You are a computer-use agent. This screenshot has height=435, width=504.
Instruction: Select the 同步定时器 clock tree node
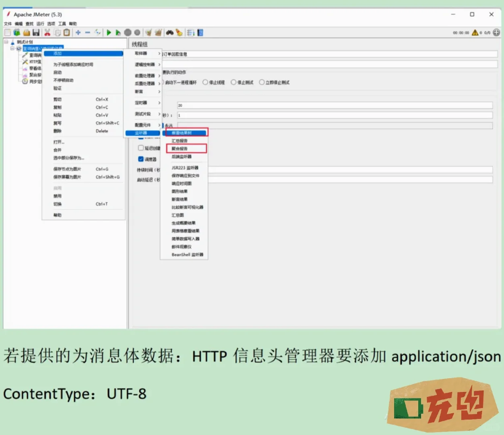pos(32,81)
